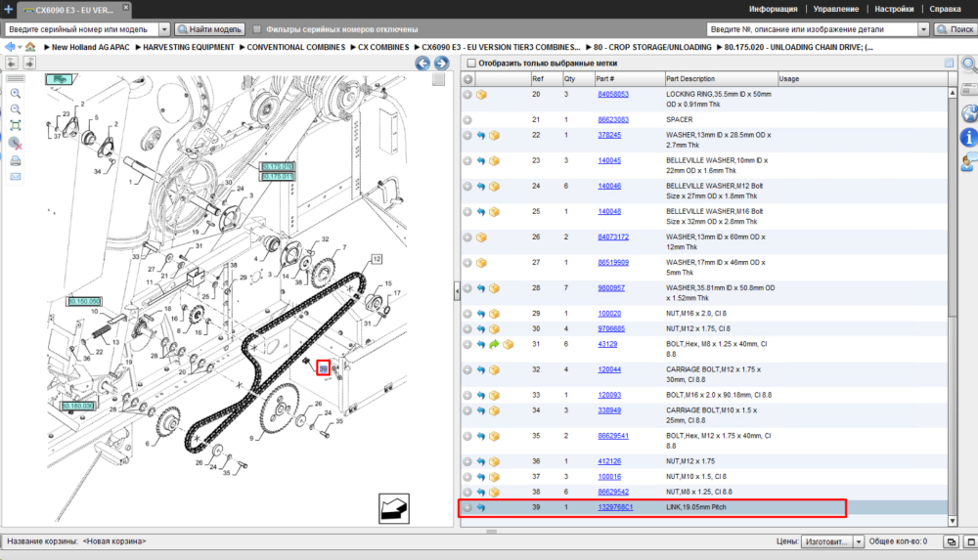Open the magnifier search in right sidebar
Screen dimensions: 978x560
click(969, 64)
